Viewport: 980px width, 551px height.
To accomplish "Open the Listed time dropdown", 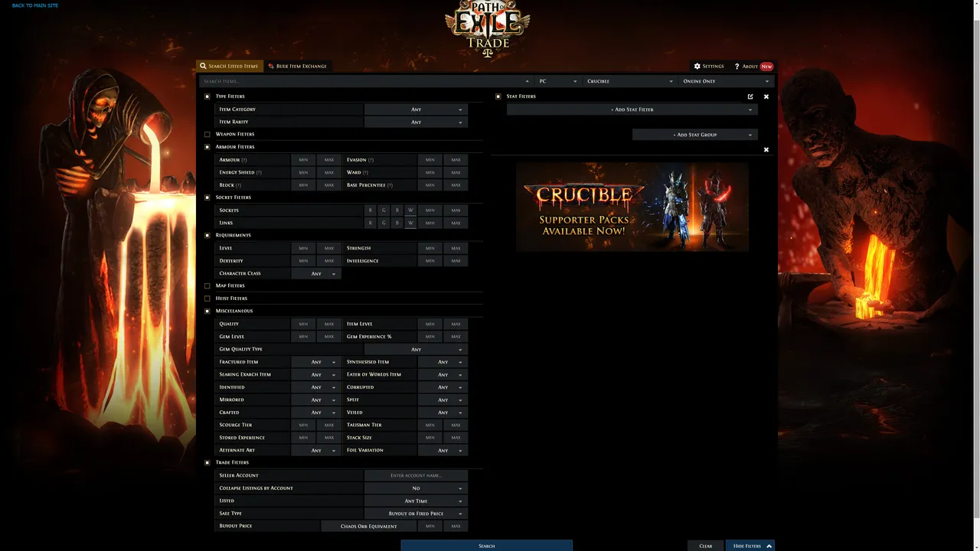I will tap(416, 500).
